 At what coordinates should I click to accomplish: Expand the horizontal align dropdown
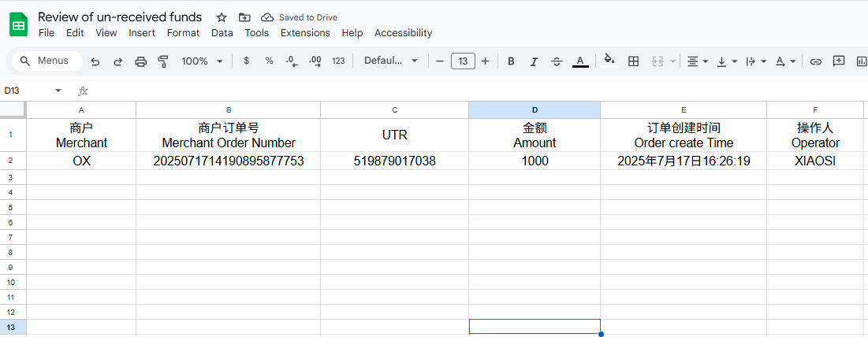697,61
